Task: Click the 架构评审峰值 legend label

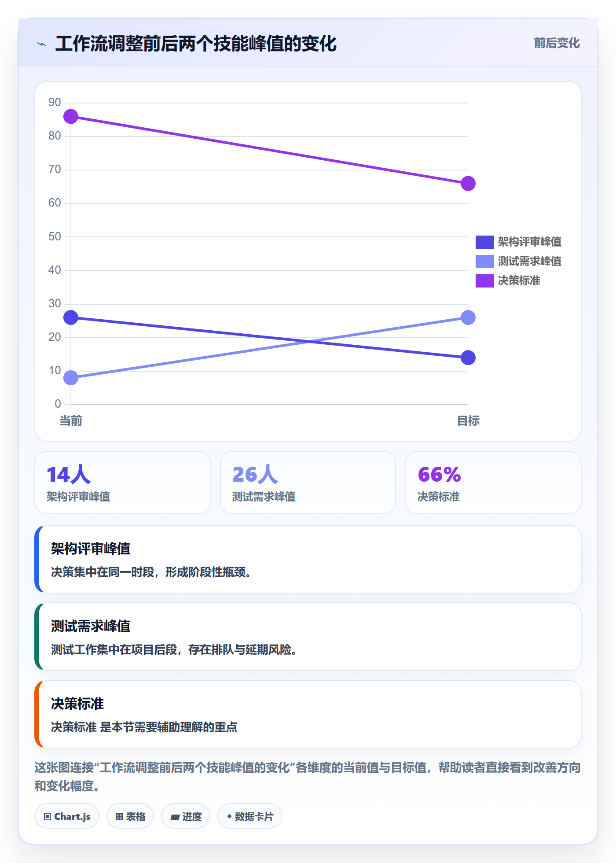Action: coord(529,242)
